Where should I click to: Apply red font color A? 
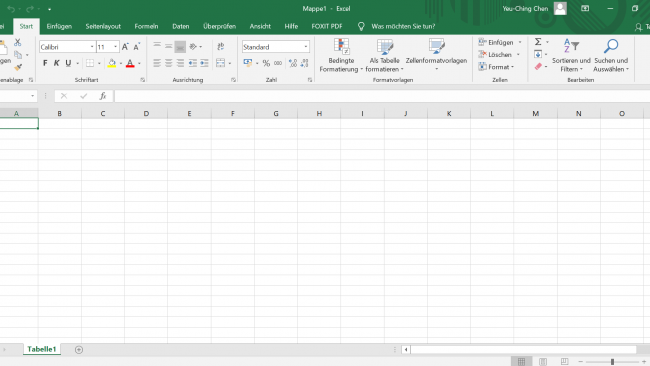[130, 63]
